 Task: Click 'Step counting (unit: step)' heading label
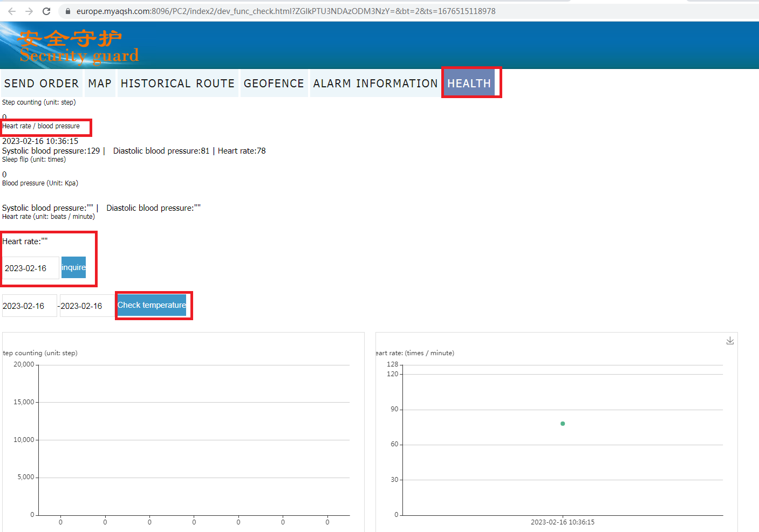[39, 102]
